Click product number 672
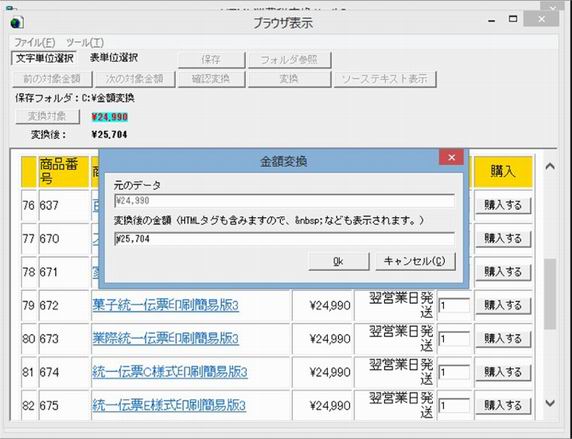The width and height of the screenshot is (572, 439). 49,305
